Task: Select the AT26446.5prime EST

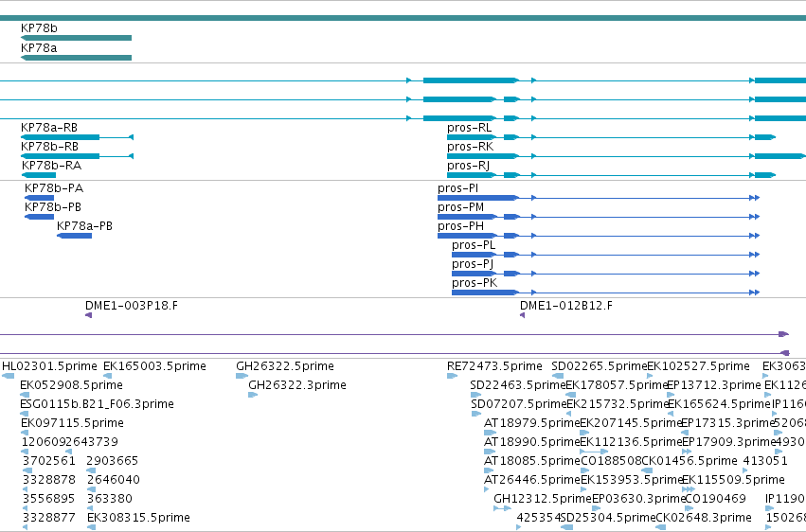Action: point(487,490)
